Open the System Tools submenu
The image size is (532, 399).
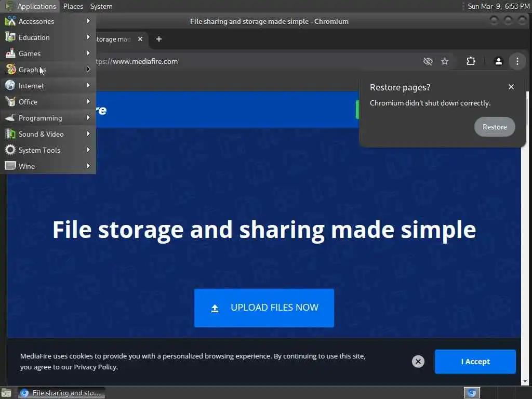[x=48, y=150]
